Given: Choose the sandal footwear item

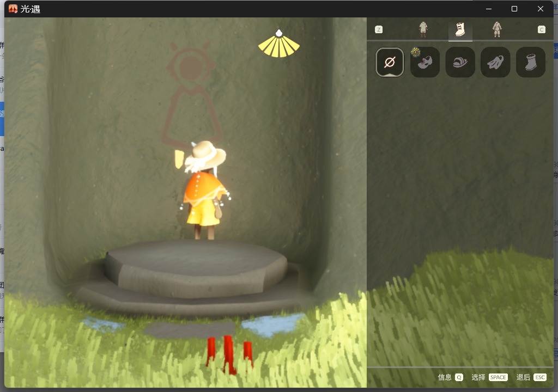Looking at the screenshot, I should [460, 62].
